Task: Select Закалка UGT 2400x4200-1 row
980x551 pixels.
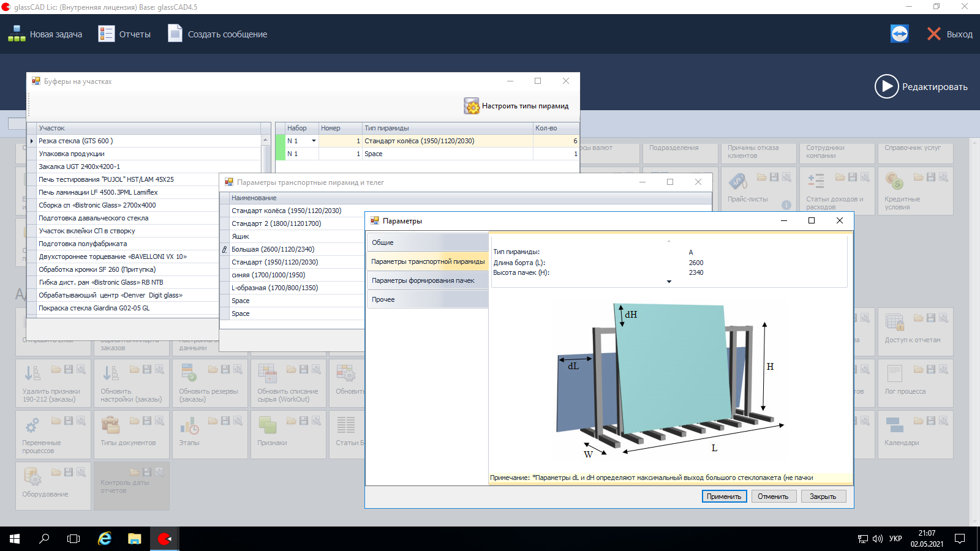Action: coord(149,167)
